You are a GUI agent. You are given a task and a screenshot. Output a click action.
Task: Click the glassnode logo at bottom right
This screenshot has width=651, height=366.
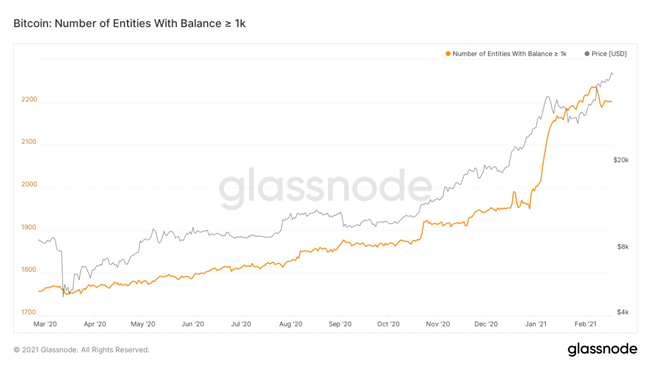(x=602, y=349)
